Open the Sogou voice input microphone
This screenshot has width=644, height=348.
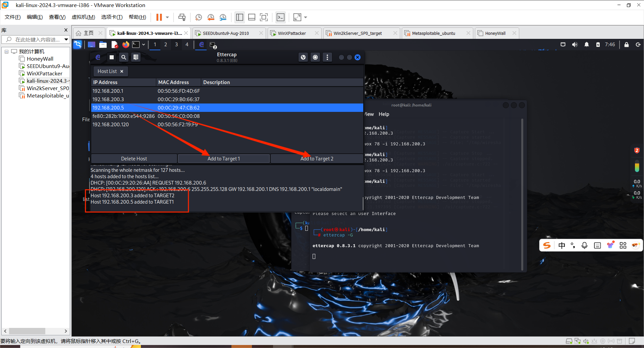[x=585, y=246]
